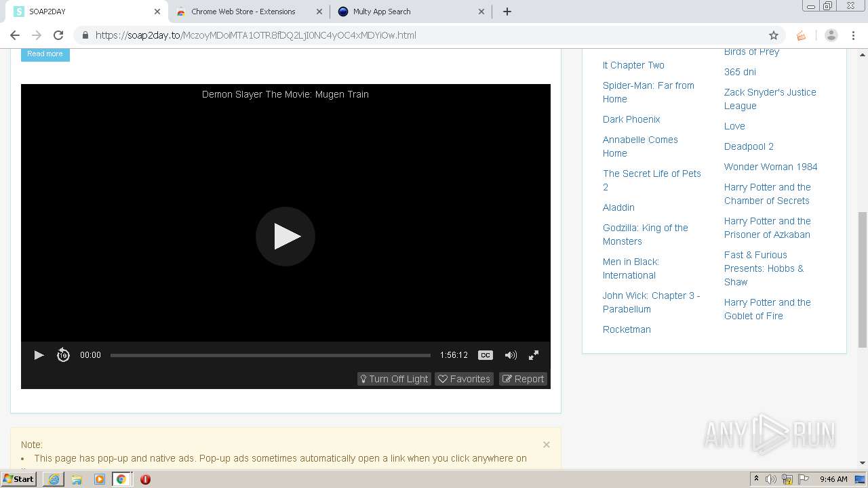Click system tray volume icon
This screenshot has height=488, width=868.
(771, 479)
